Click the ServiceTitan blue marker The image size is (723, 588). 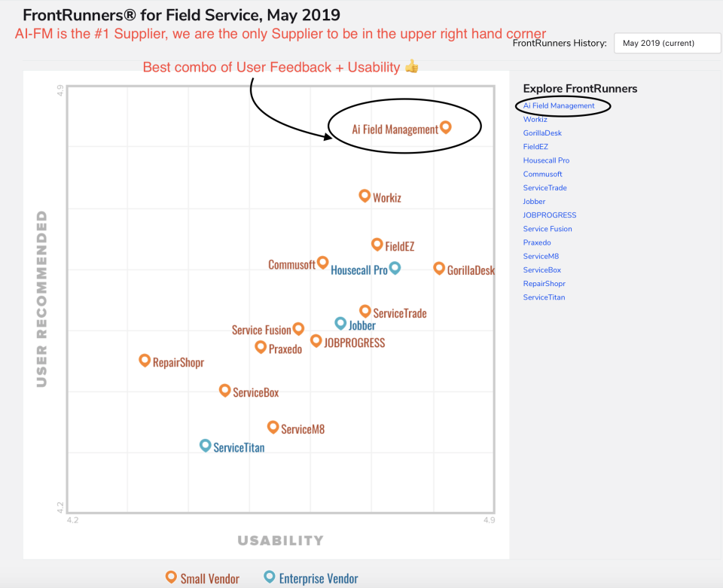tap(205, 445)
